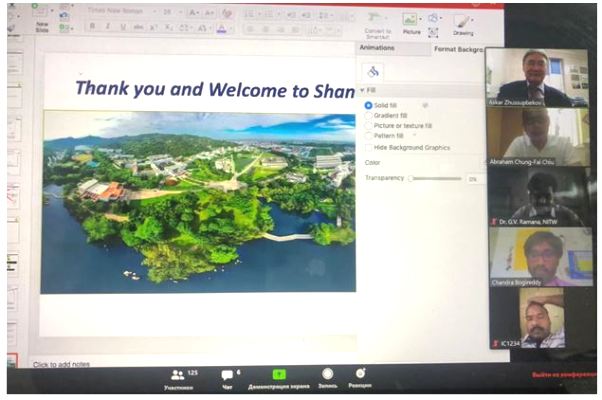Click the fill paint bucket icon
This screenshot has height=400, width=602.
(373, 71)
